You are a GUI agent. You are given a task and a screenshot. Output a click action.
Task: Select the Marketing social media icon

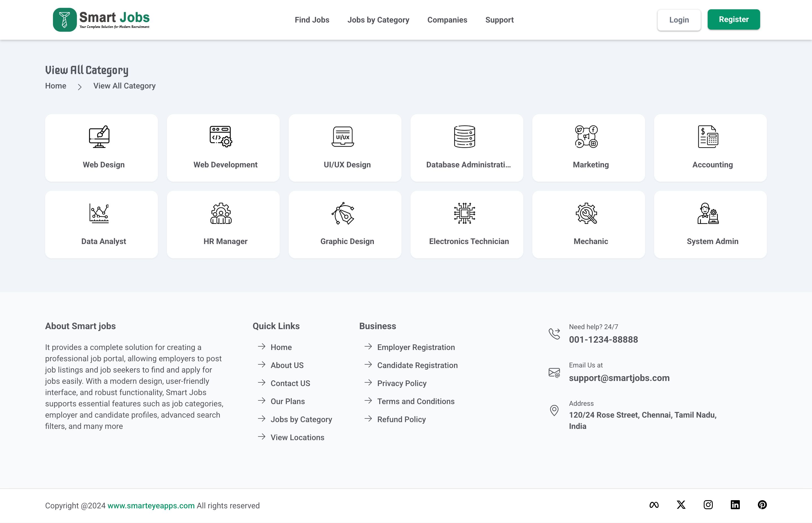(586, 136)
